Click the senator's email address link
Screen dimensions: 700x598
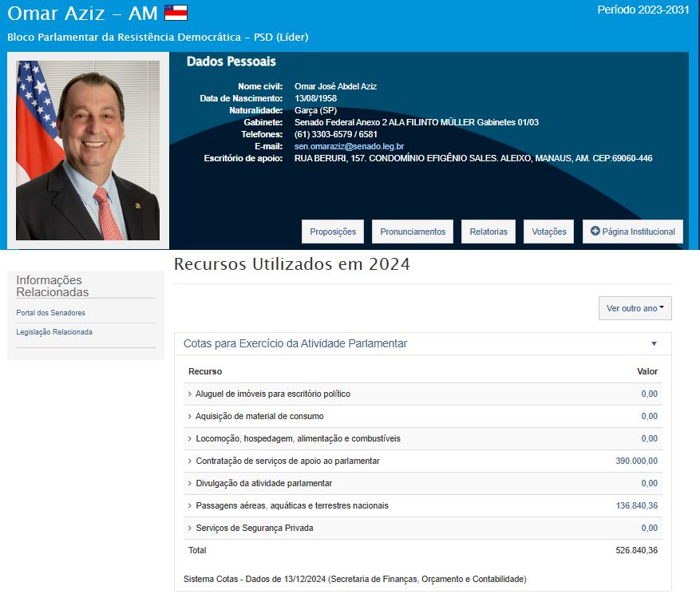pyautogui.click(x=349, y=146)
